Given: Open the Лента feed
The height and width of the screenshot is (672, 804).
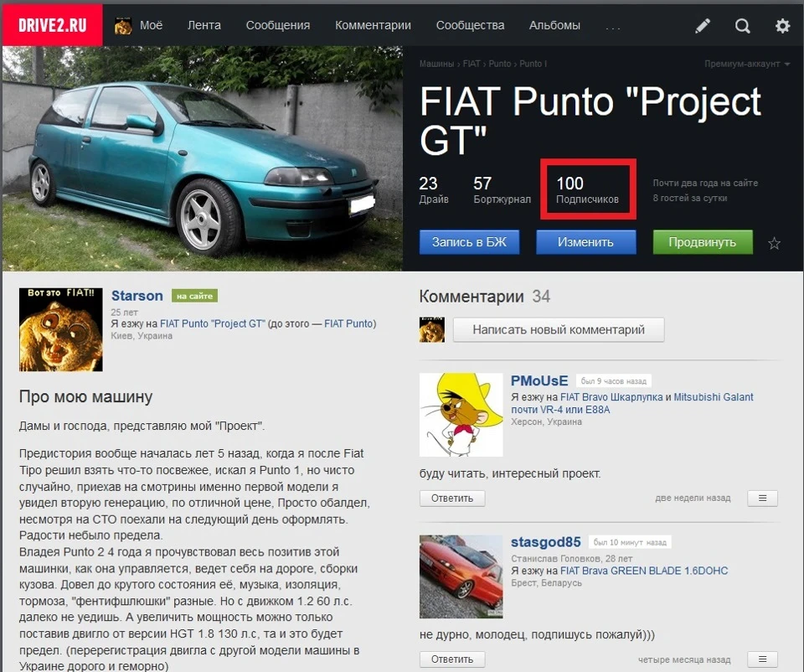Looking at the screenshot, I should [x=204, y=25].
